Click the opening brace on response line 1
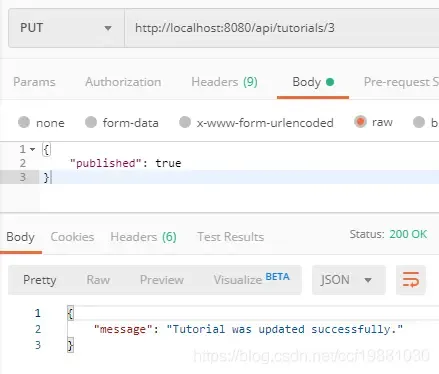 (x=70, y=313)
